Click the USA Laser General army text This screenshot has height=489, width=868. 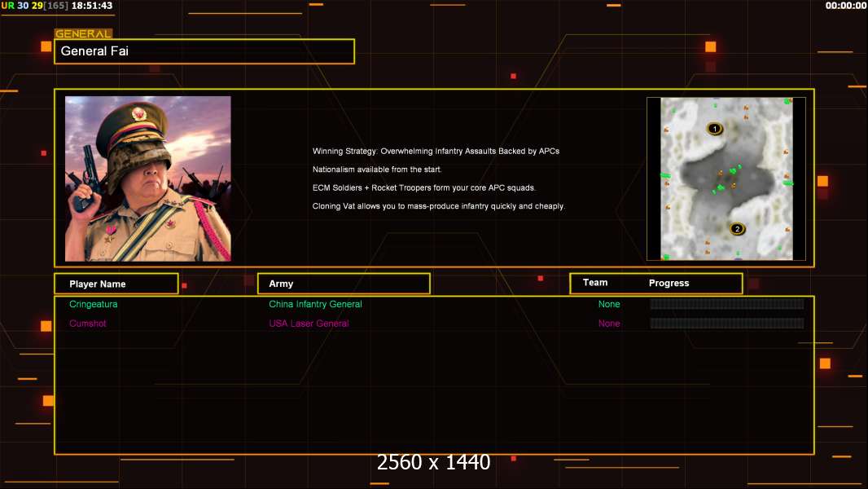[309, 324]
